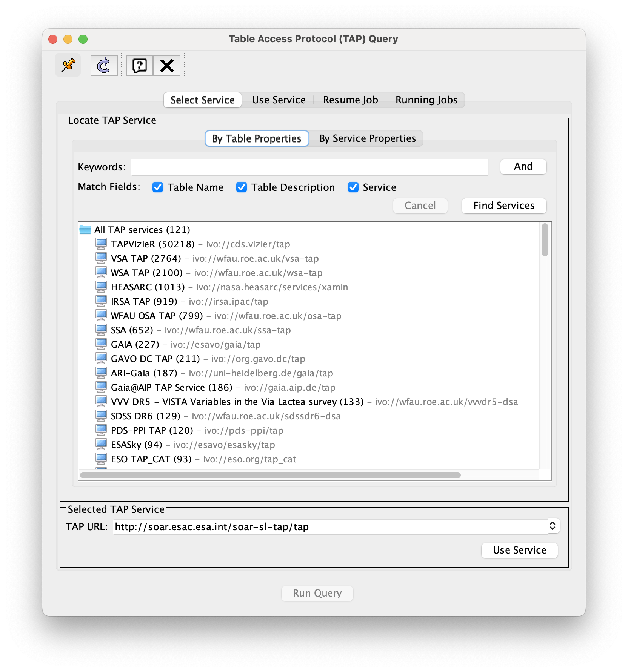Image resolution: width=628 pixels, height=672 pixels.
Task: Click the monitor icon beside GAVO DC TAP
Action: tap(101, 358)
